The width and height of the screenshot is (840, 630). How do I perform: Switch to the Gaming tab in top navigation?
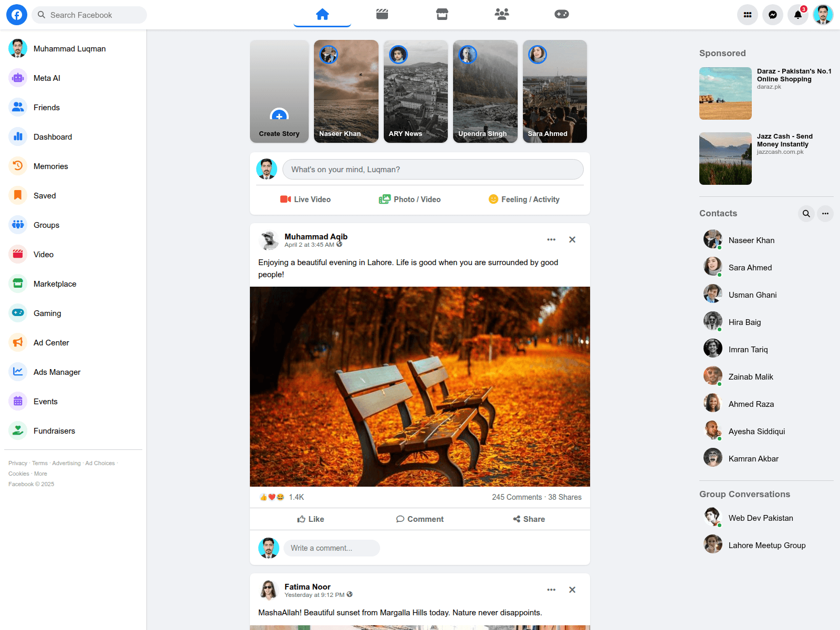(x=562, y=14)
